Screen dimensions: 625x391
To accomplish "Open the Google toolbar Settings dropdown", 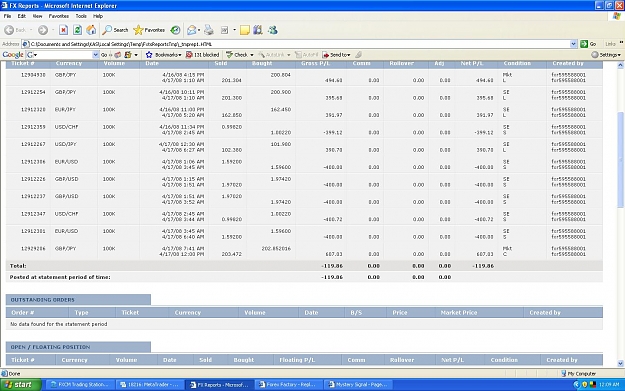I will pos(606,55).
